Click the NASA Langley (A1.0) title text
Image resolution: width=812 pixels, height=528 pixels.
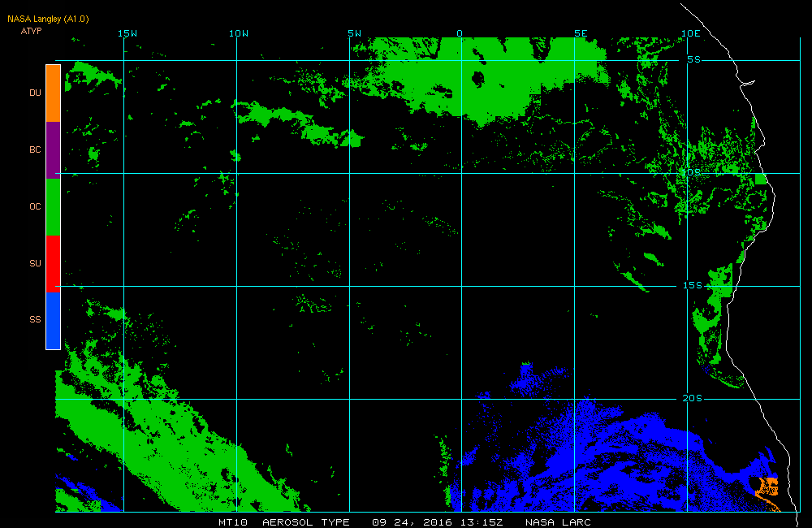pos(48,19)
